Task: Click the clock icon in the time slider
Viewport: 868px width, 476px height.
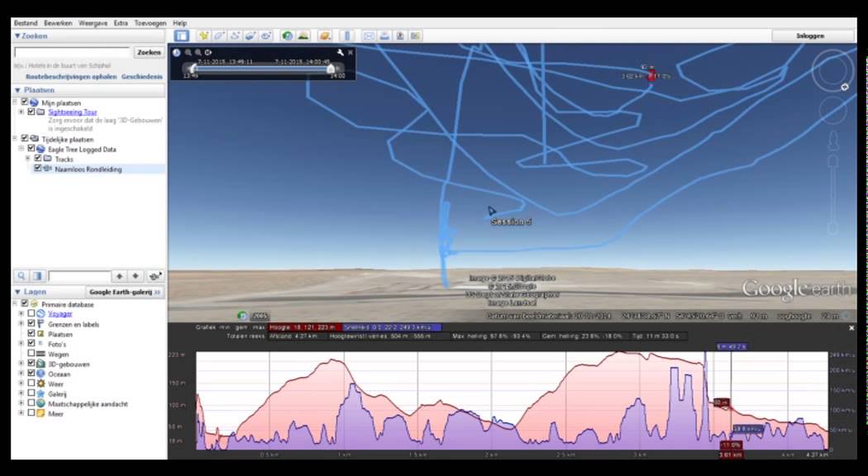Action: pos(177,53)
